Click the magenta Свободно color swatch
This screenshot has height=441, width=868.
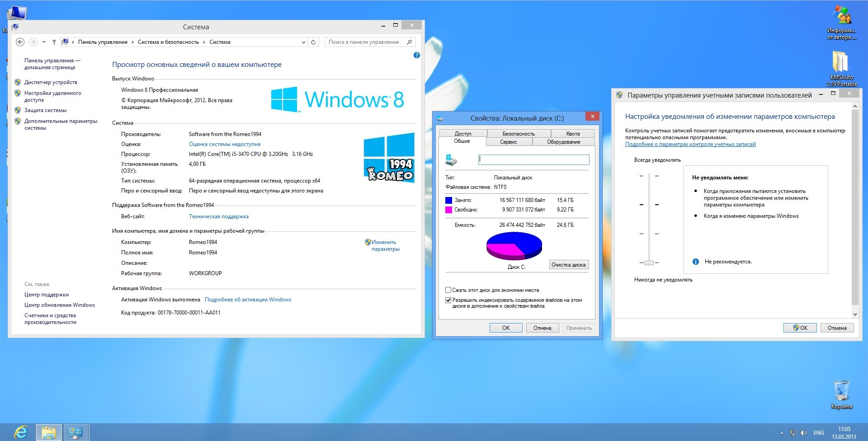448,210
